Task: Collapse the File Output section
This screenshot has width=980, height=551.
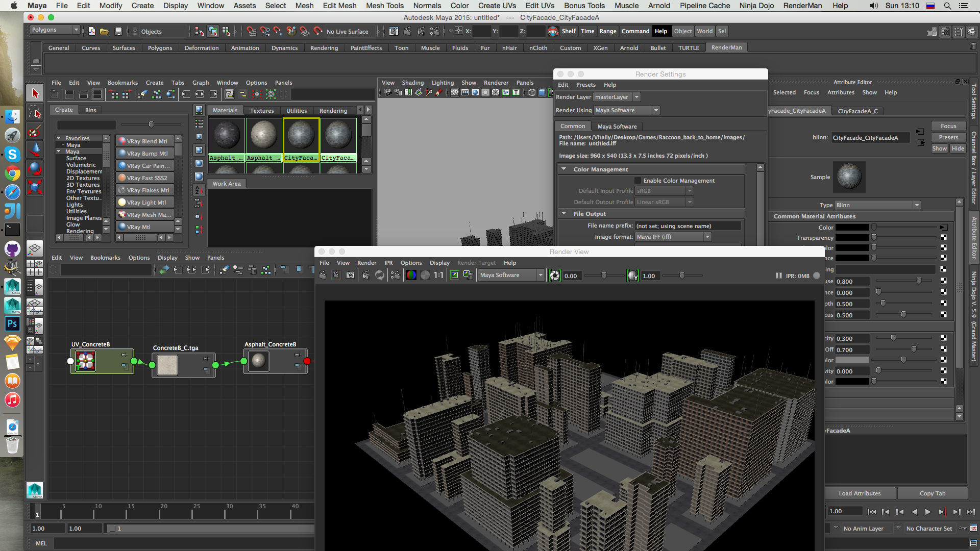Action: point(564,214)
